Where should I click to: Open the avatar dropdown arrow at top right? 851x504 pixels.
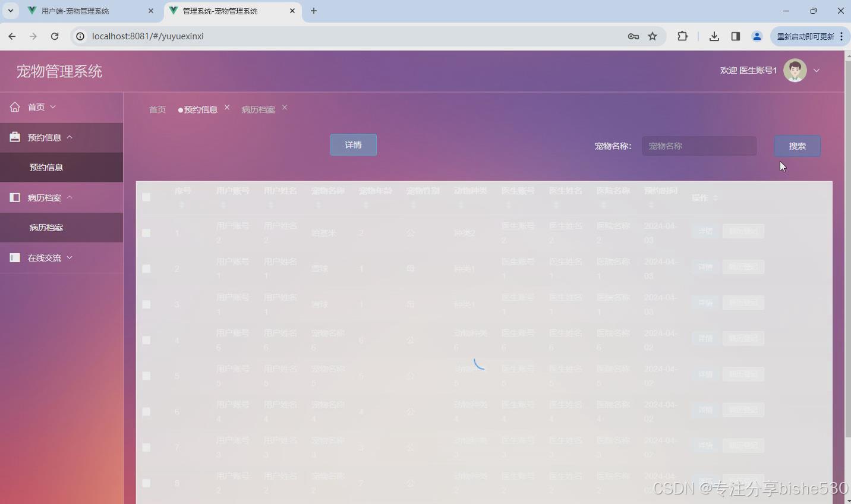pyautogui.click(x=817, y=70)
